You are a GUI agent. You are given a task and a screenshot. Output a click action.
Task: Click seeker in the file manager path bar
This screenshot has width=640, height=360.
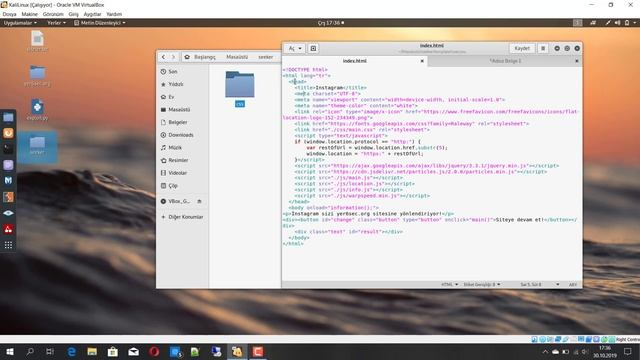[265, 57]
